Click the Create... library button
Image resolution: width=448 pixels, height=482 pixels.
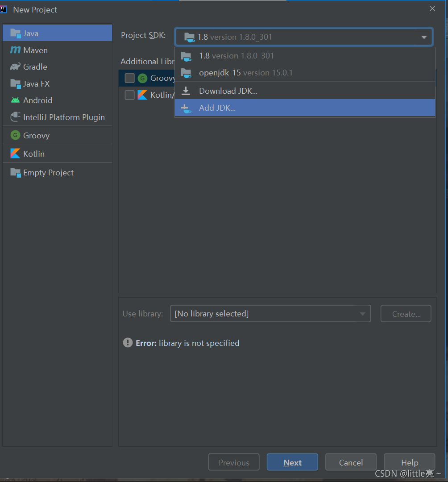click(x=406, y=314)
